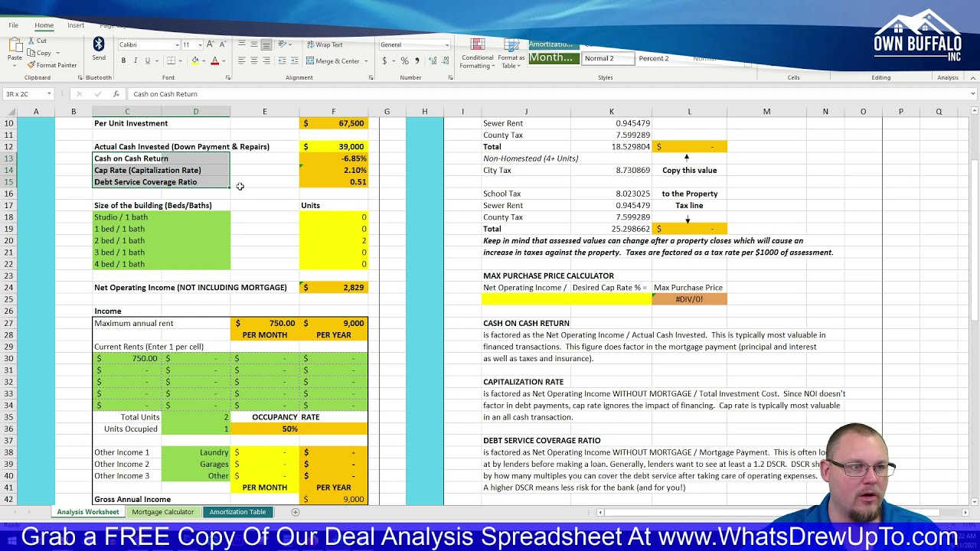Open font color dropdown arrow

(x=223, y=60)
